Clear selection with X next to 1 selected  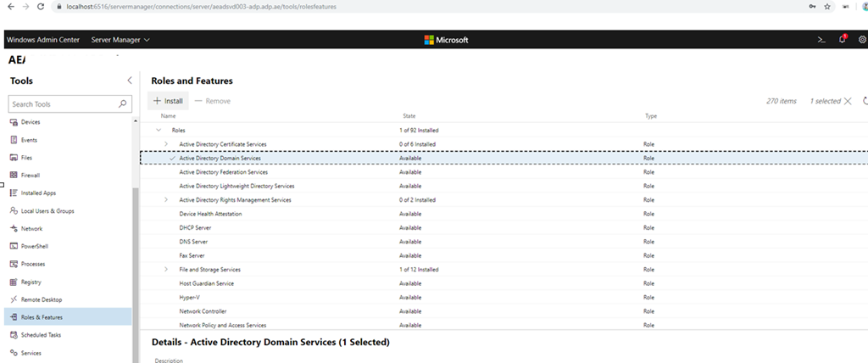click(x=848, y=101)
